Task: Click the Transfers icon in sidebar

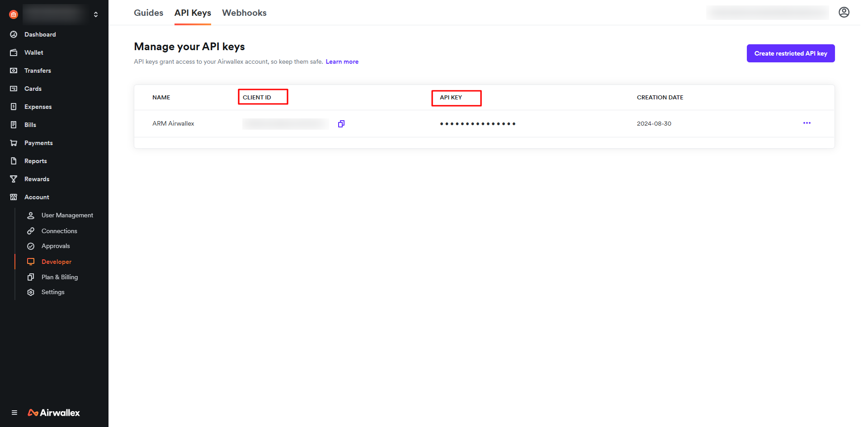Action: pos(14,70)
